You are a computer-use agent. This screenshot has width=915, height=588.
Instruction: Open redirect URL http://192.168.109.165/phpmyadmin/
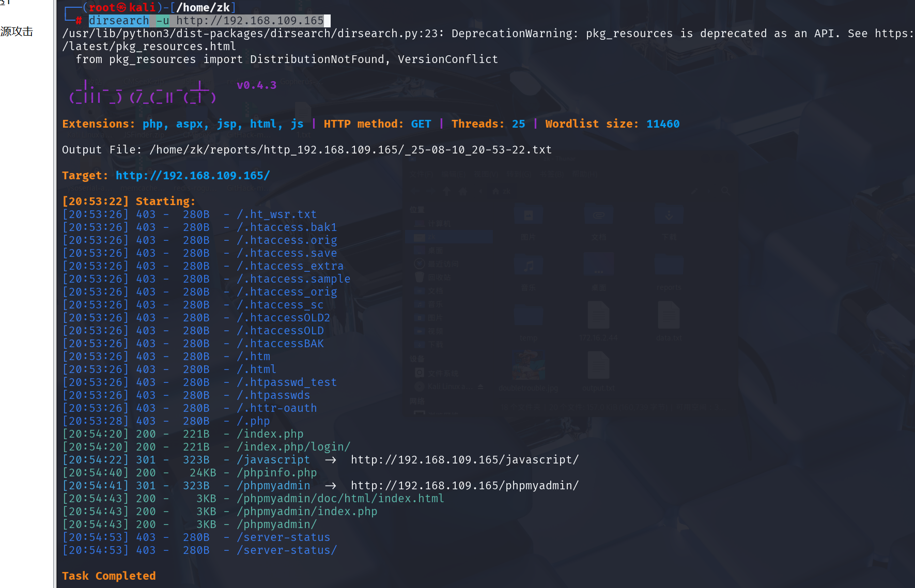465,486
